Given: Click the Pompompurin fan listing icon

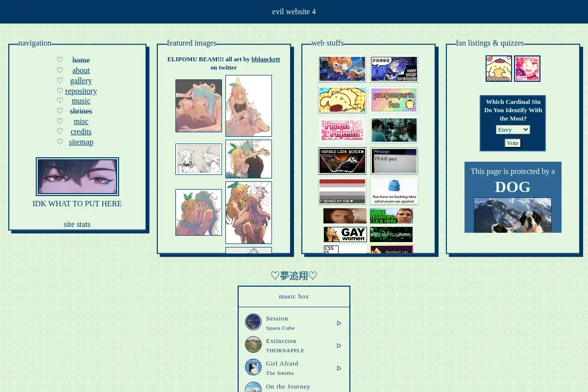Looking at the screenshot, I should tap(499, 69).
